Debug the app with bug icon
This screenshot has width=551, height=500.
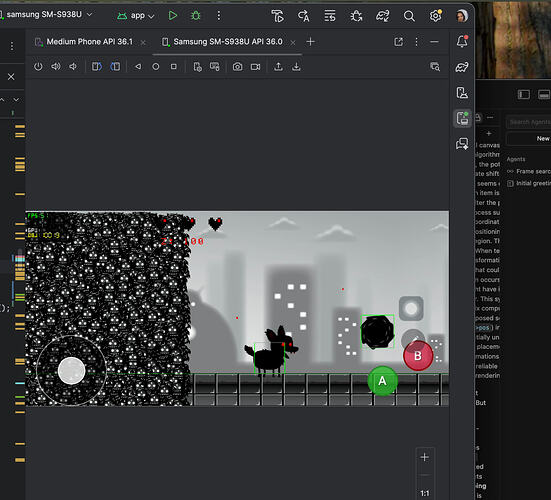(x=196, y=15)
